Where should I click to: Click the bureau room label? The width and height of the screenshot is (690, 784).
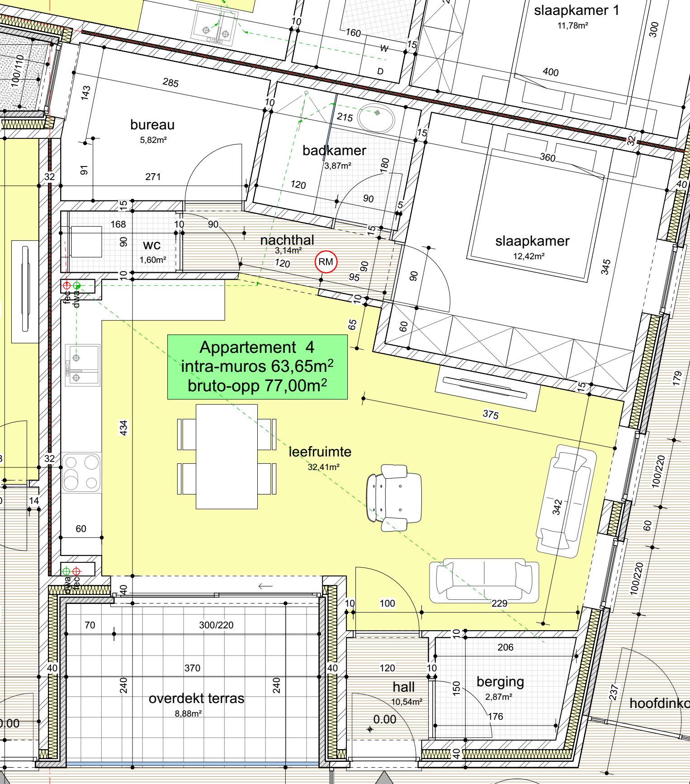[152, 125]
